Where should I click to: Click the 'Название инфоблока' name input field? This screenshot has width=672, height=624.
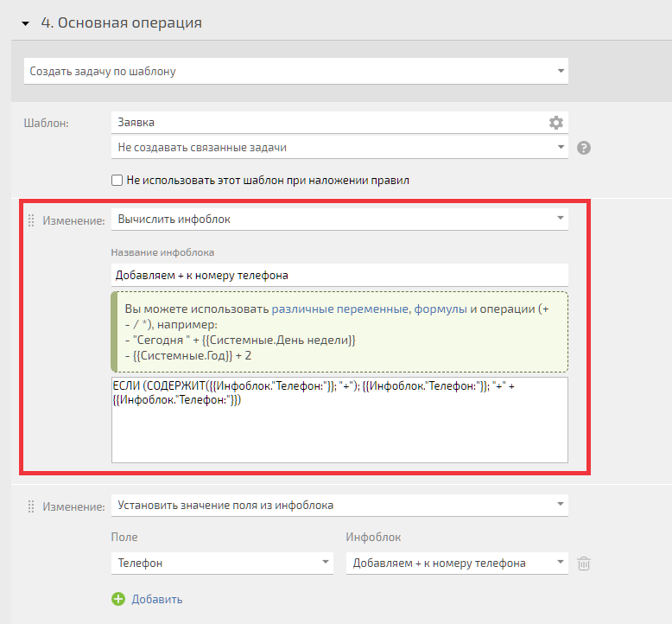click(x=339, y=275)
